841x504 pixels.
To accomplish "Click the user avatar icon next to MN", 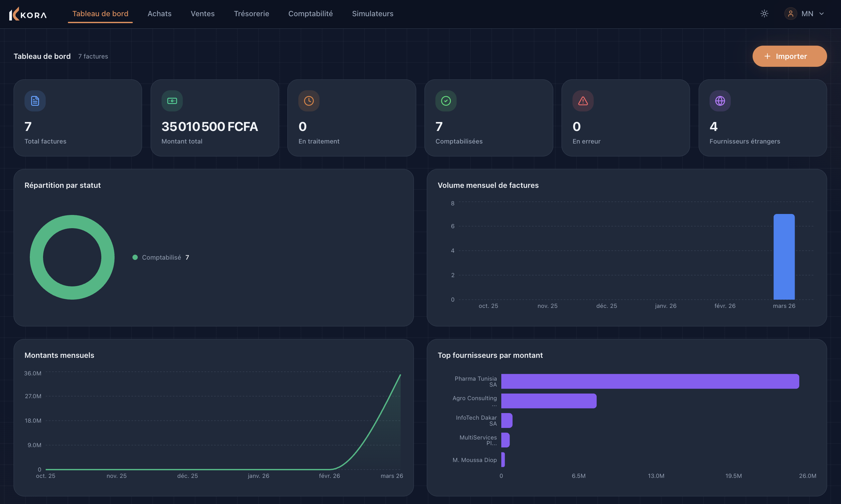I will [x=790, y=14].
